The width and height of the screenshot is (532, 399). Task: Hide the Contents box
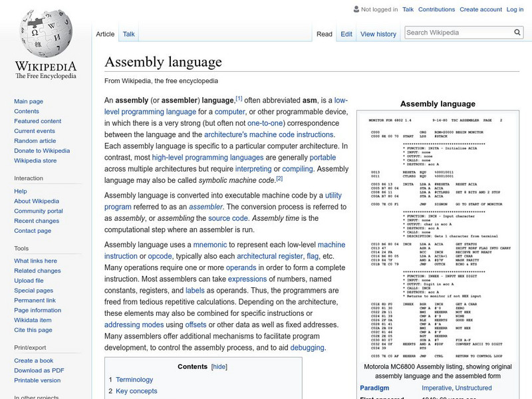click(221, 366)
